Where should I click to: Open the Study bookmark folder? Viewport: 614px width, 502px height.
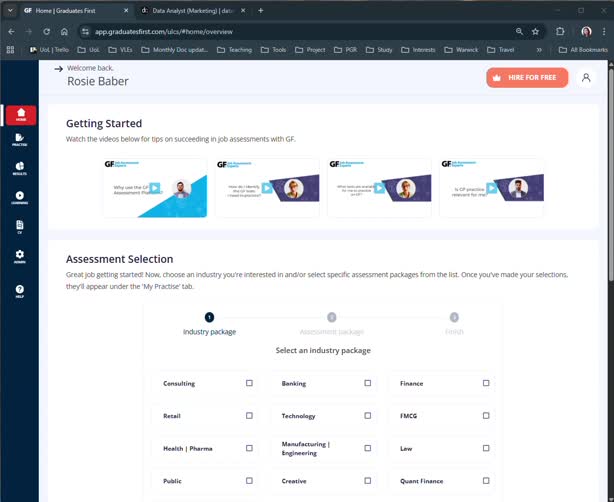coord(379,50)
